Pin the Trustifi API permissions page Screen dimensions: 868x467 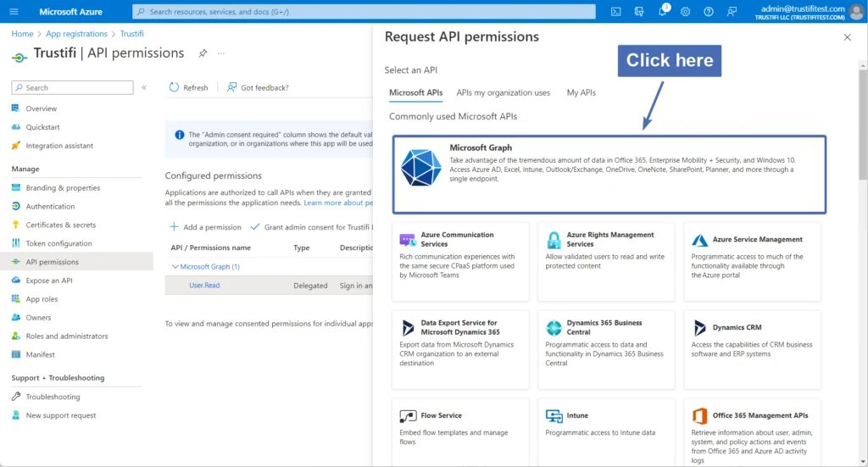point(203,53)
